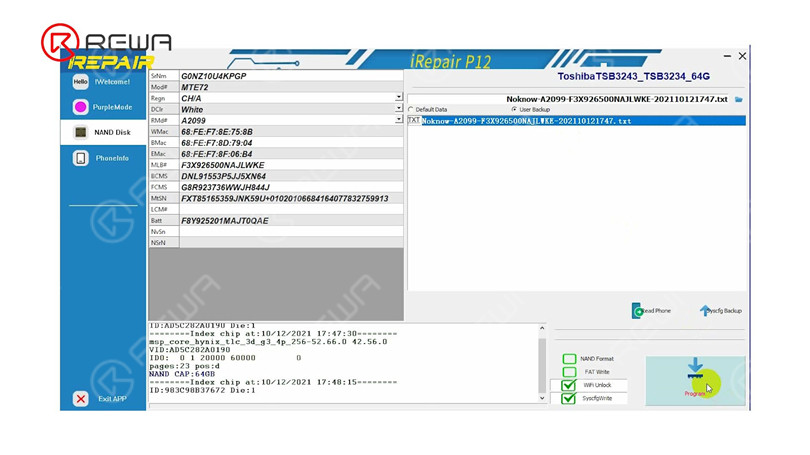The image size is (810, 455).
Task: Enable the FAT Write checkbox
Action: [569, 372]
